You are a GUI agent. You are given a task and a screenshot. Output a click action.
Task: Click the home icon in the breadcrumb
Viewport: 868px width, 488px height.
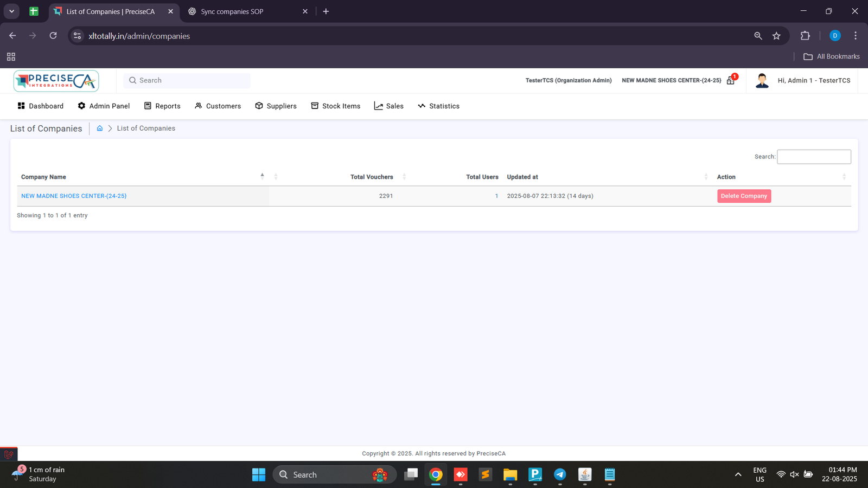click(100, 129)
